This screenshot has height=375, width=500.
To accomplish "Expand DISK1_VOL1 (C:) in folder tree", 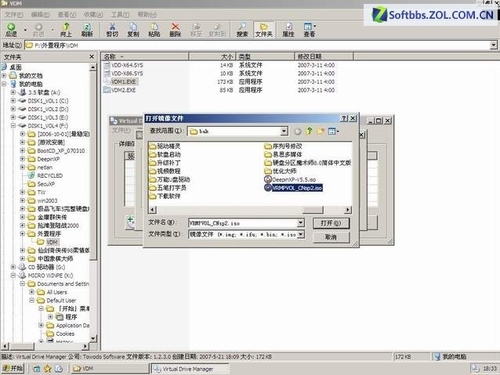I will pyautogui.click(x=13, y=101).
